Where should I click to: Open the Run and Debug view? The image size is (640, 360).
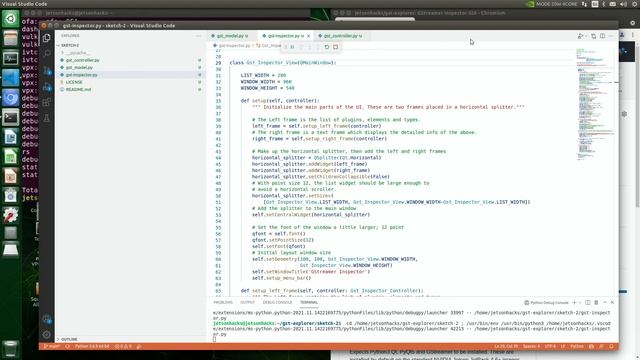47,87
